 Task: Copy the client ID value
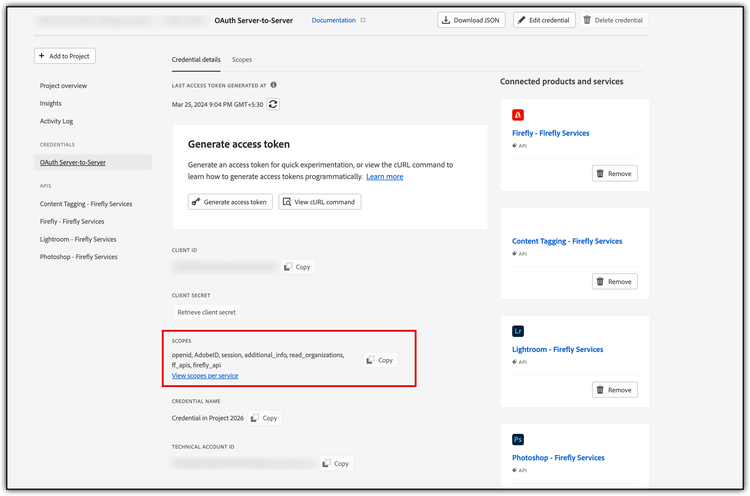[297, 267]
